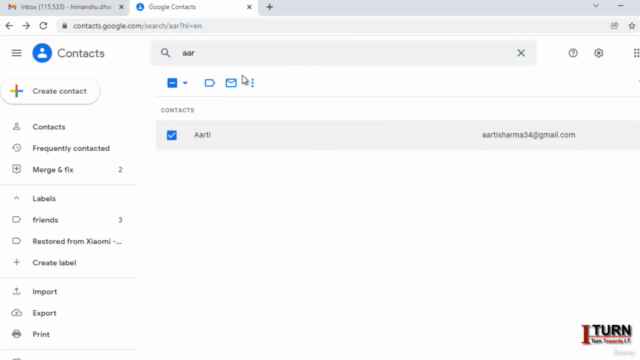The height and width of the screenshot is (360, 640).
Task: Open the tab search chevron
Action: coord(596,6)
